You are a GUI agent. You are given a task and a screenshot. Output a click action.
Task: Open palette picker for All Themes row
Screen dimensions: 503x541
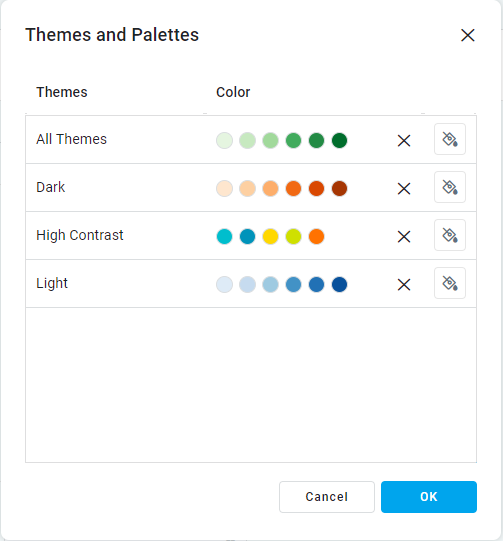pos(450,139)
